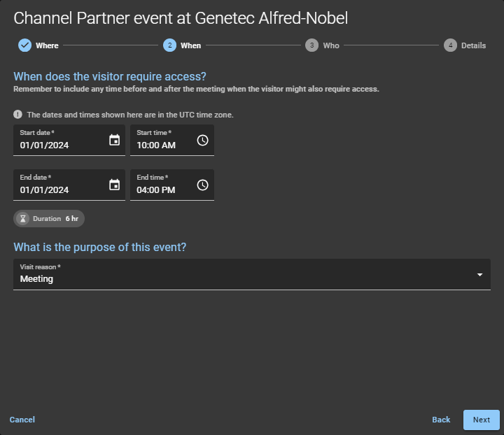Return to the Where step label
This screenshot has height=435, width=504.
pos(47,45)
